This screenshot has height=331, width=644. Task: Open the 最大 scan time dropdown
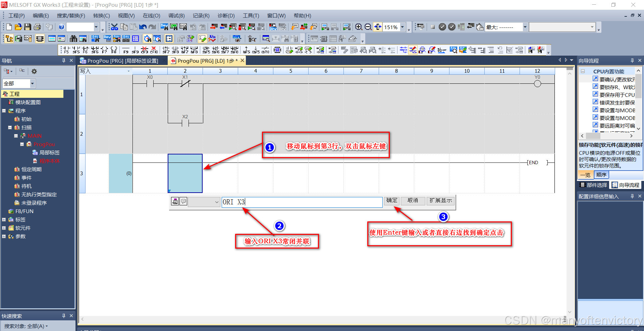coord(525,27)
